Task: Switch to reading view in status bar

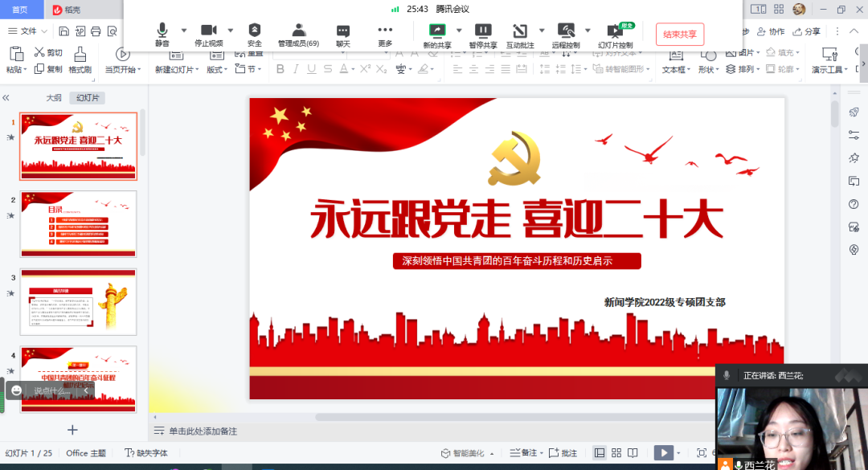Action: pos(633,453)
